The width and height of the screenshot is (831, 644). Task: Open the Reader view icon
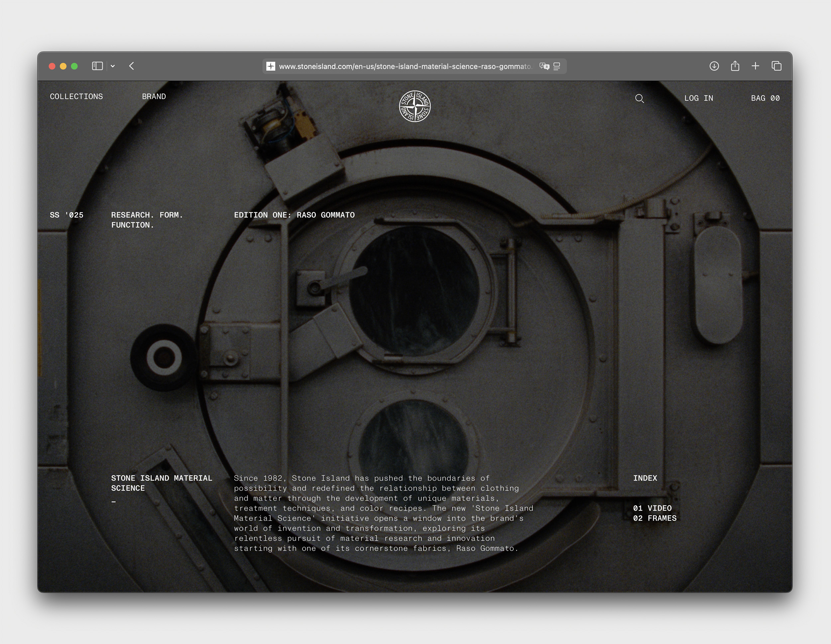point(557,66)
